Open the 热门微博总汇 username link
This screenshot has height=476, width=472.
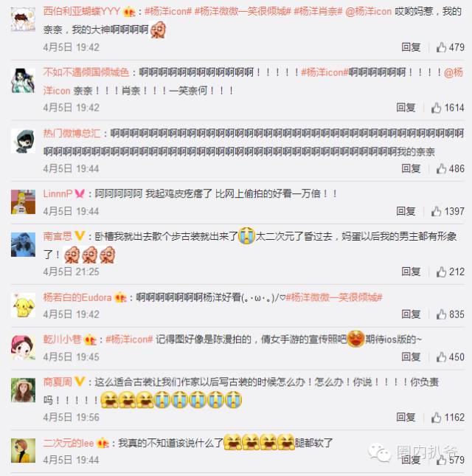72,134
